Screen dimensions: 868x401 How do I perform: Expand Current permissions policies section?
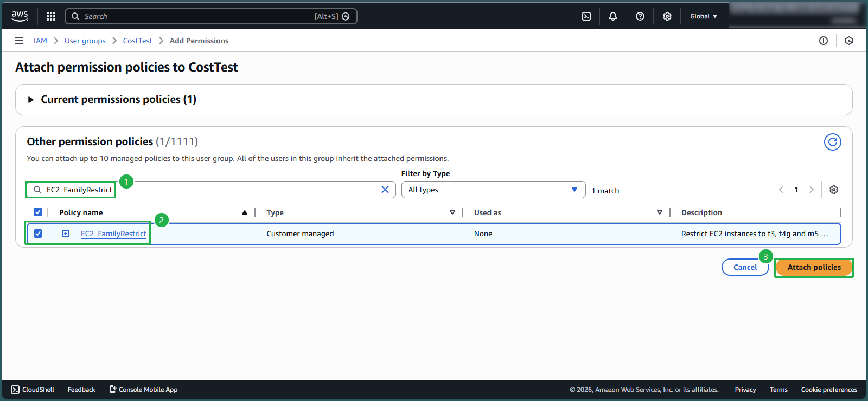click(x=31, y=100)
